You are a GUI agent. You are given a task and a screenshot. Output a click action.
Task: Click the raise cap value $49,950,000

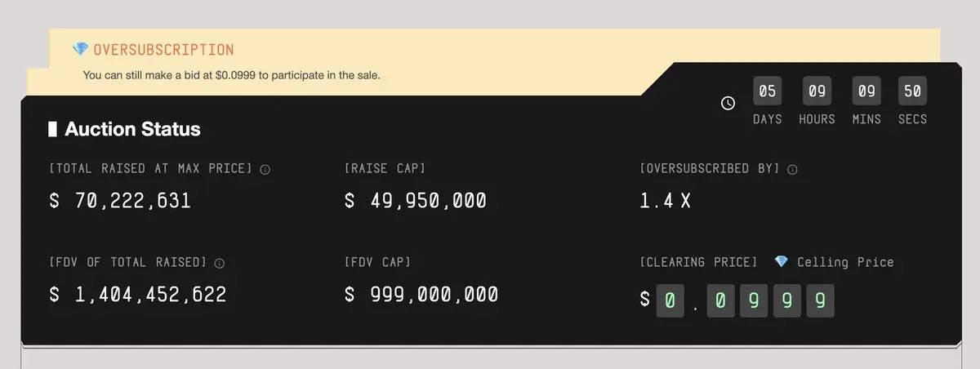pyautogui.click(x=415, y=200)
